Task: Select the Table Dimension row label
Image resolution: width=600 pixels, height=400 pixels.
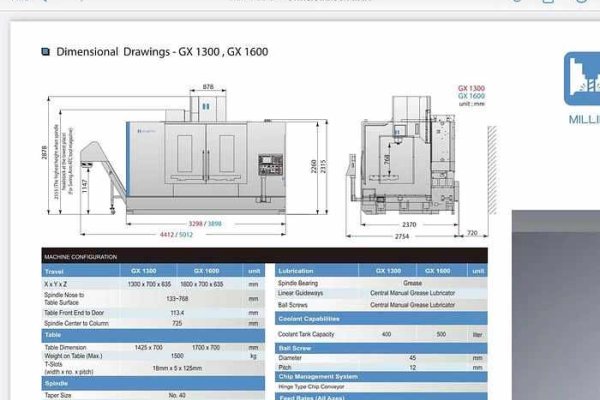Action: point(65,348)
